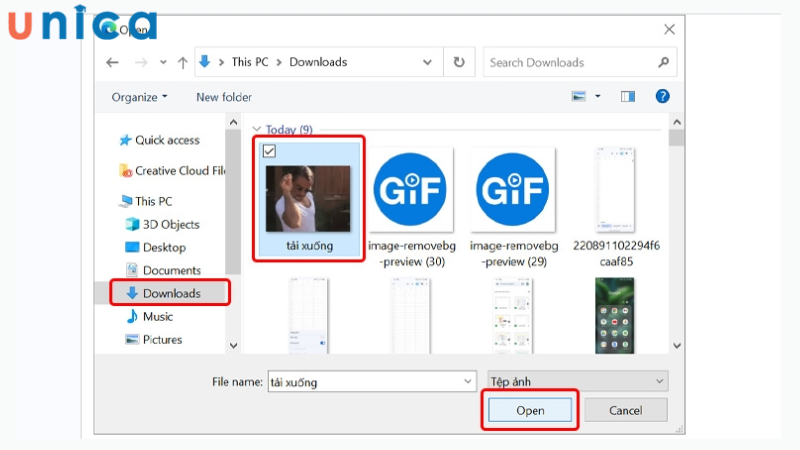Go back with the left arrow
The height and width of the screenshot is (450, 800).
tap(112, 63)
